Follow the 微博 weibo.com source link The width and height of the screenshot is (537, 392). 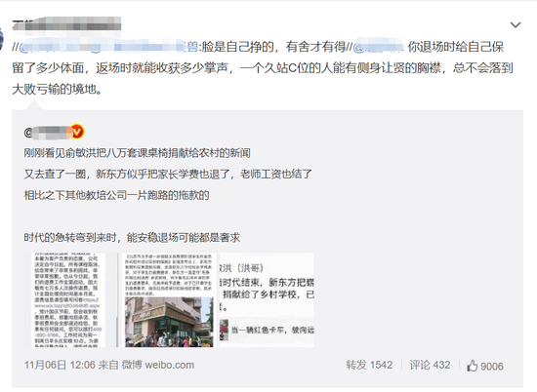157,365
